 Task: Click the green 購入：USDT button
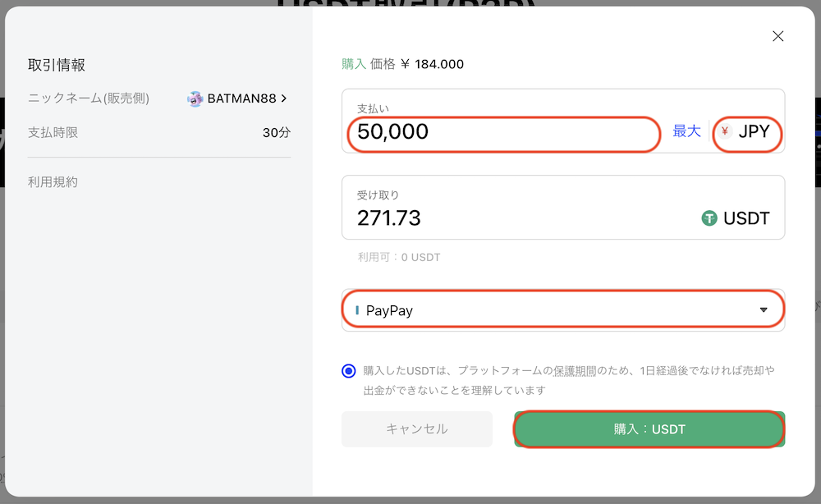point(649,429)
